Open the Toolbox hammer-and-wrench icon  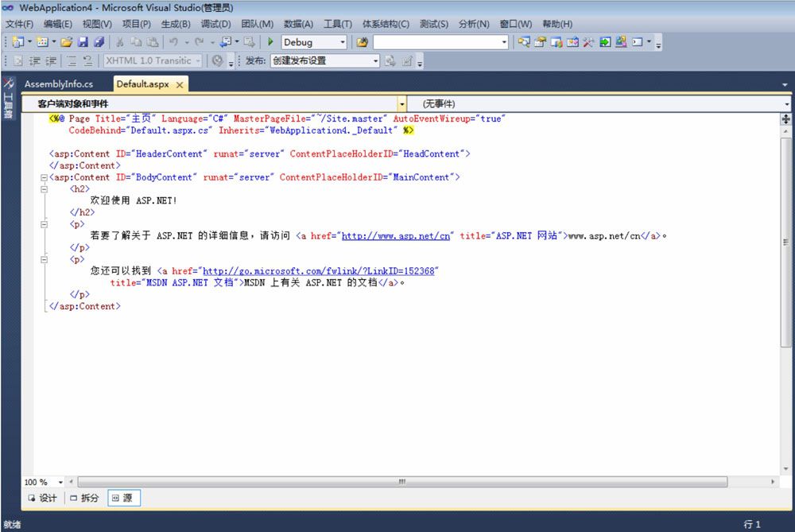pyautogui.click(x=588, y=42)
